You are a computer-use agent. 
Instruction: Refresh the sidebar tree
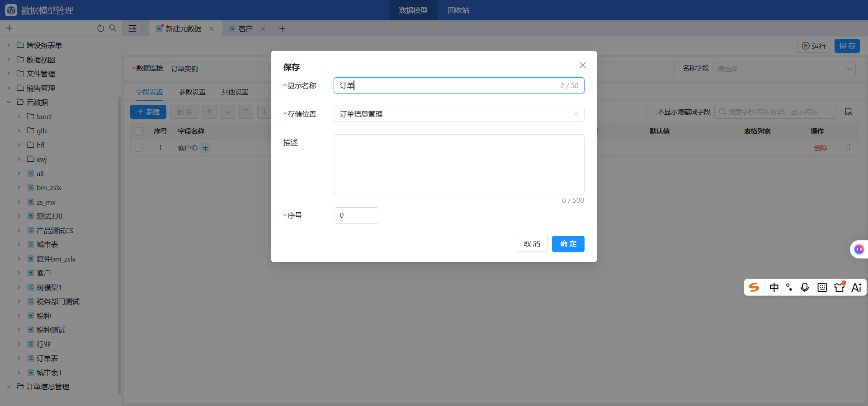pos(100,28)
